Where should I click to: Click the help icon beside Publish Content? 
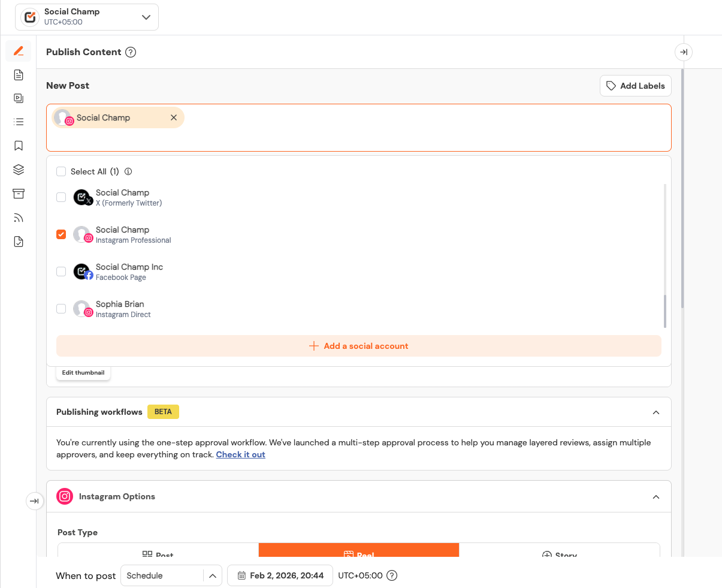pos(131,52)
